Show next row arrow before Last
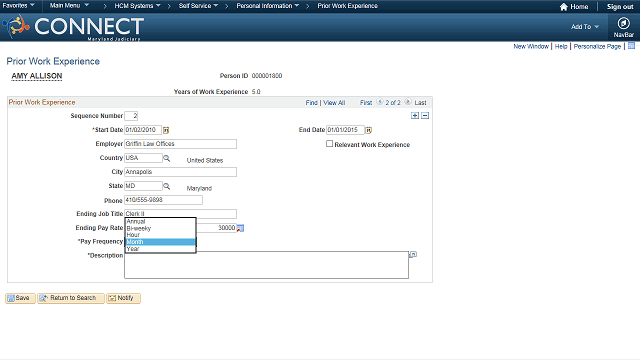 (x=408, y=102)
